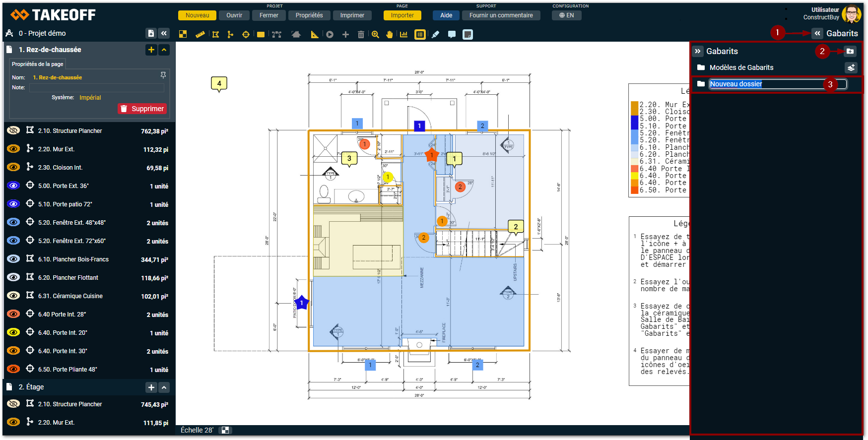Pin the page properties panel
Viewport: 868px width, 440px height.
[163, 75]
